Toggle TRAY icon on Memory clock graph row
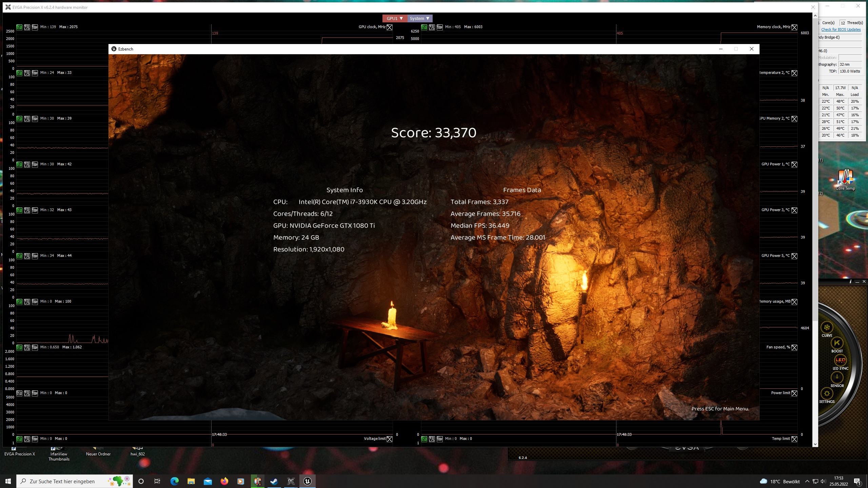 point(440,27)
